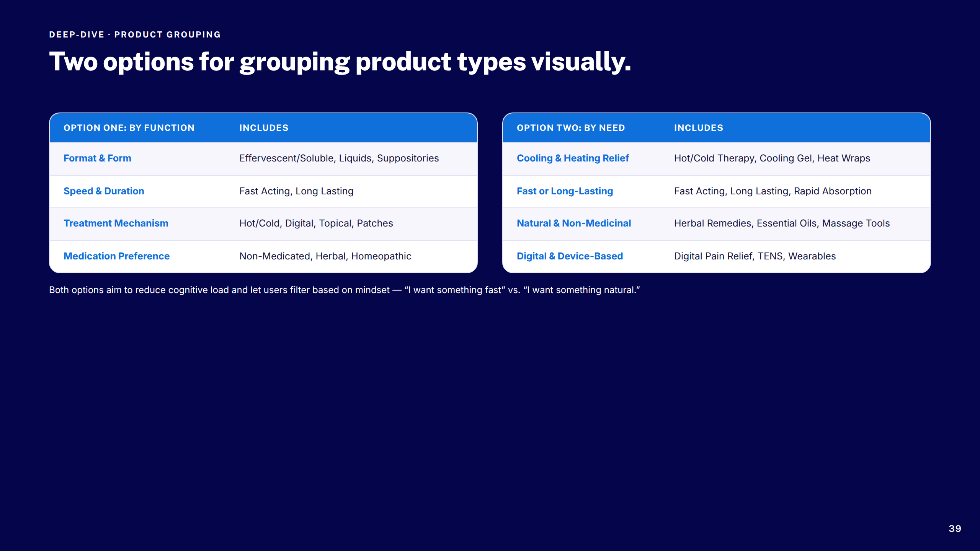Select the slide title 'Two options for grouping product types visually.'
Viewport: 980px width, 551px height.
point(340,62)
